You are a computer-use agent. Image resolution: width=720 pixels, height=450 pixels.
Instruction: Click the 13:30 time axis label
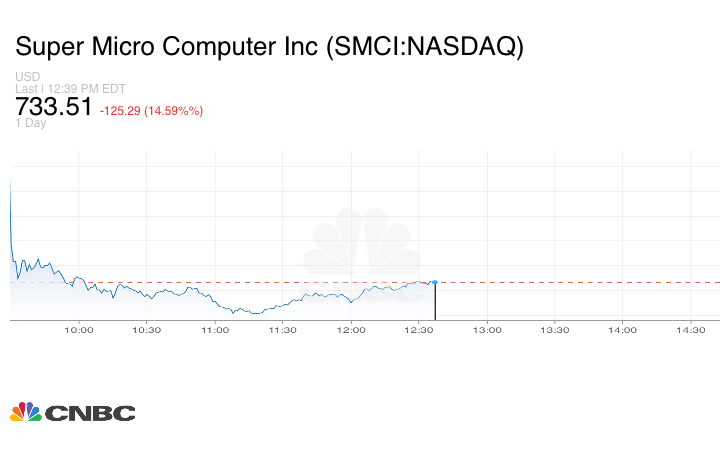(555, 330)
